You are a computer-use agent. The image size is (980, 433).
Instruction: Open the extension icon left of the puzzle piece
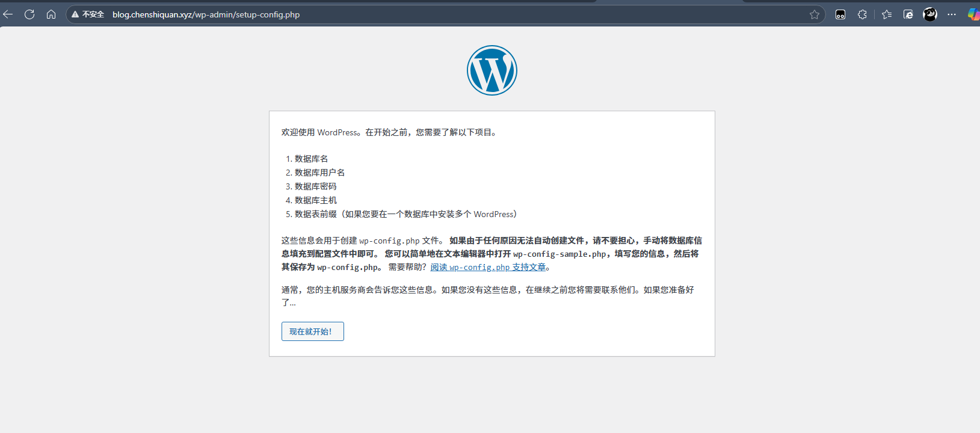840,14
